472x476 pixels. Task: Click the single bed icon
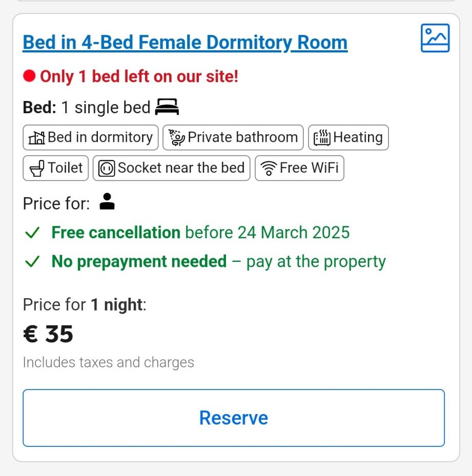point(167,108)
